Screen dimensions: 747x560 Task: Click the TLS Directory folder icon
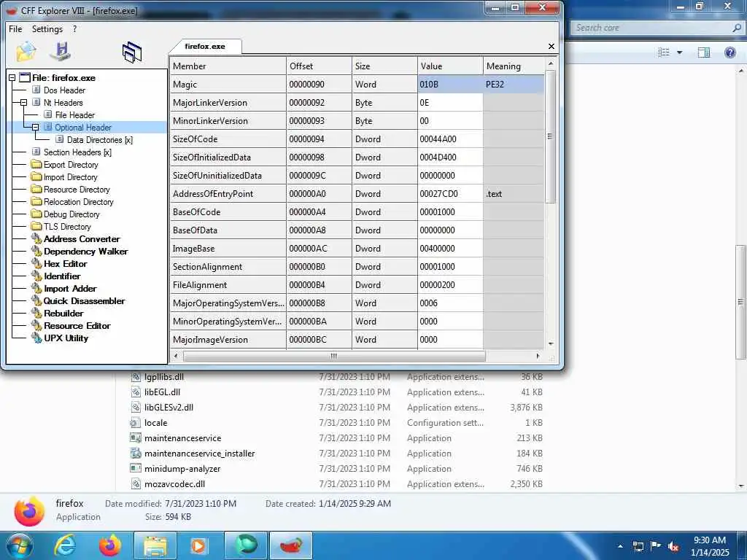click(x=36, y=226)
